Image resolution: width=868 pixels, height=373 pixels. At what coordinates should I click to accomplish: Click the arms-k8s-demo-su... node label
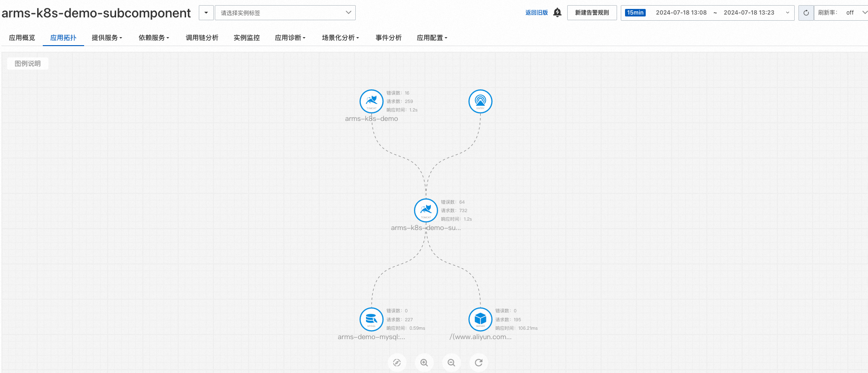[x=426, y=228]
